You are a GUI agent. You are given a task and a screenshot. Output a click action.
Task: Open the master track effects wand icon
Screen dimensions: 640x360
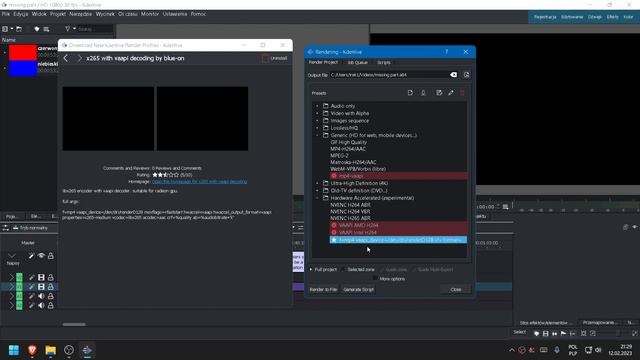pyautogui.click(x=31, y=256)
